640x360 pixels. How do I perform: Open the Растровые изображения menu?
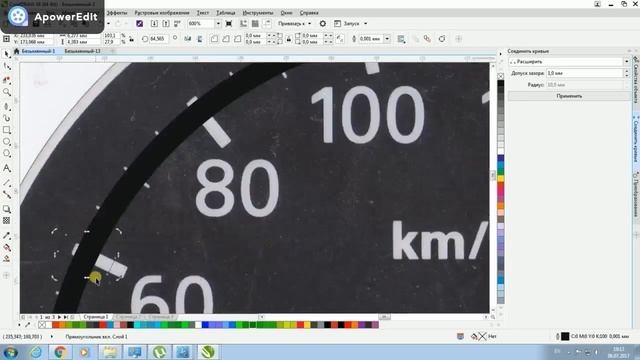point(162,13)
